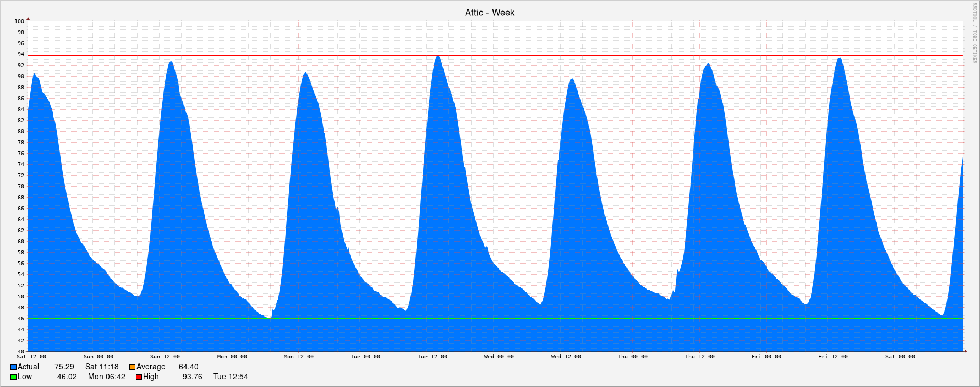
Task: Click the blue Actual legend swatch
Action: (13, 367)
